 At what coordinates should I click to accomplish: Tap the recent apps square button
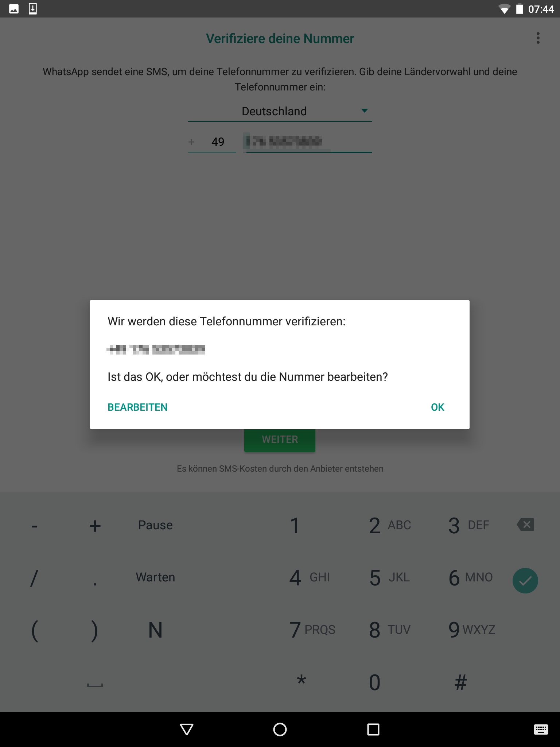tap(373, 729)
